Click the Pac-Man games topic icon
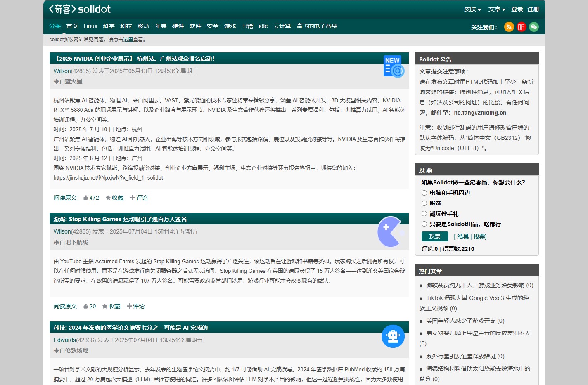The height and width of the screenshot is (385, 588). [x=391, y=231]
